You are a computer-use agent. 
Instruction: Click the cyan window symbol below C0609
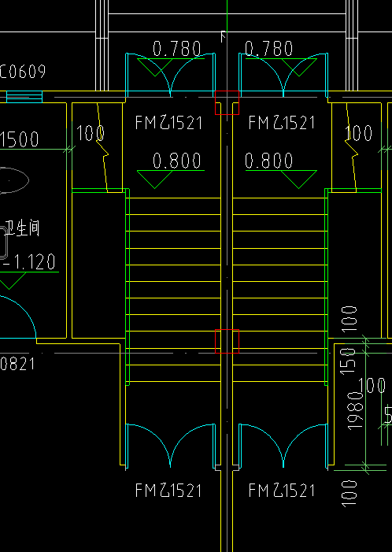coord(24,97)
